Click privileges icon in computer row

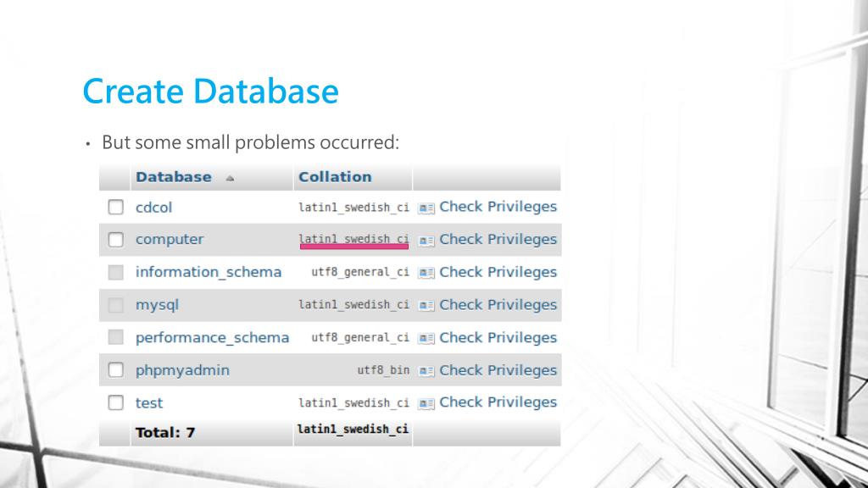[426, 241]
